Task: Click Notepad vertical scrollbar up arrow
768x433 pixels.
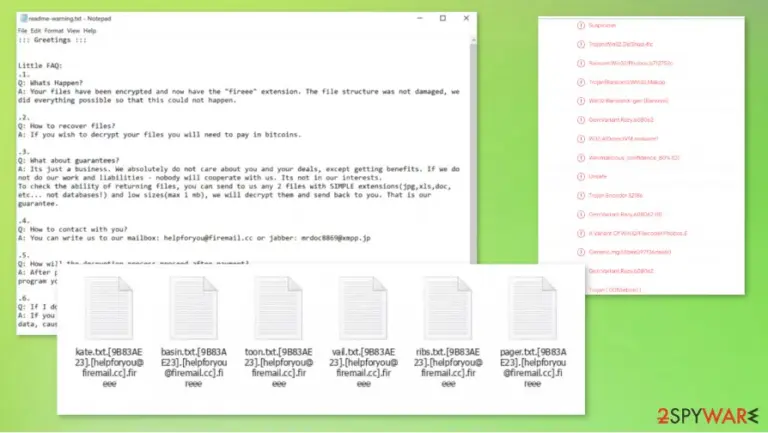Action: point(473,41)
